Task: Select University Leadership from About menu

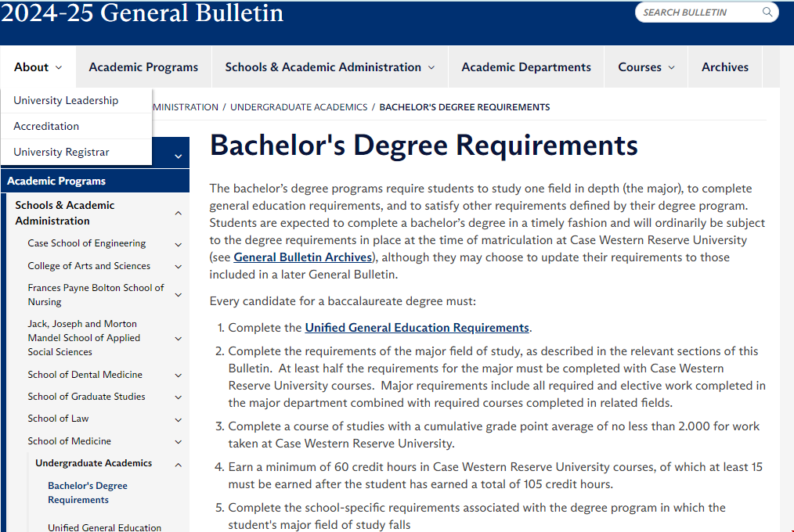Action: [x=66, y=100]
